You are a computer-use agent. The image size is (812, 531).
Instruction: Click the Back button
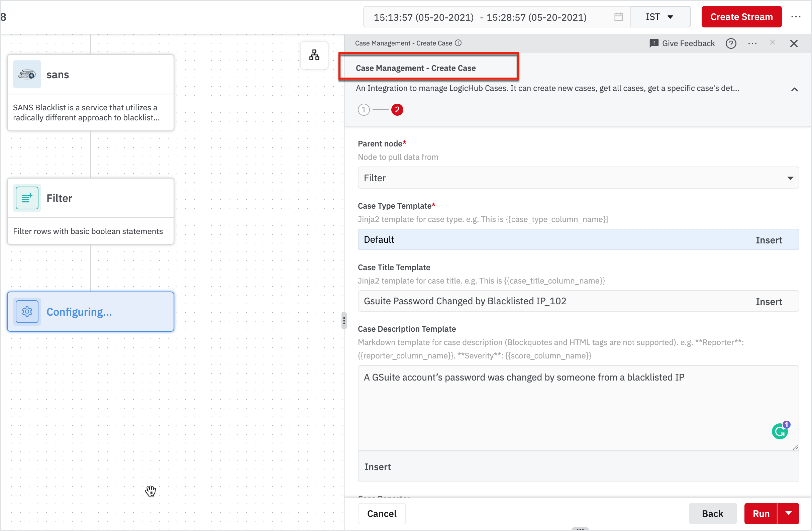pyautogui.click(x=712, y=513)
